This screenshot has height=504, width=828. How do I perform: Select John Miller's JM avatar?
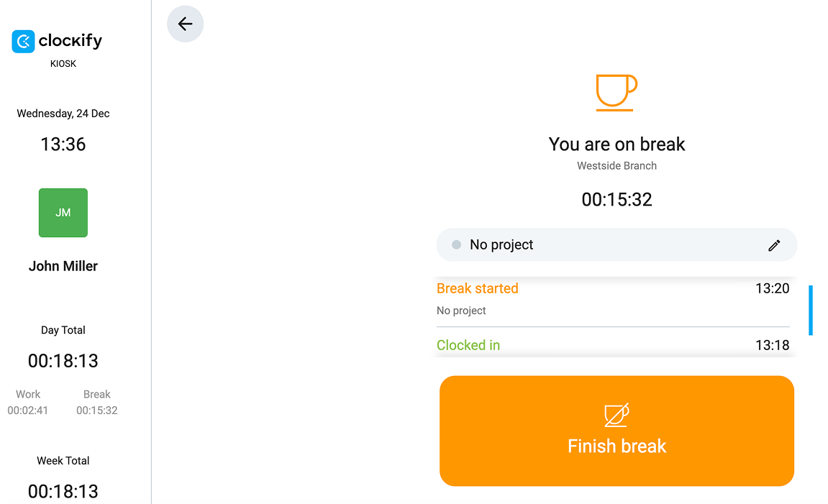point(63,212)
